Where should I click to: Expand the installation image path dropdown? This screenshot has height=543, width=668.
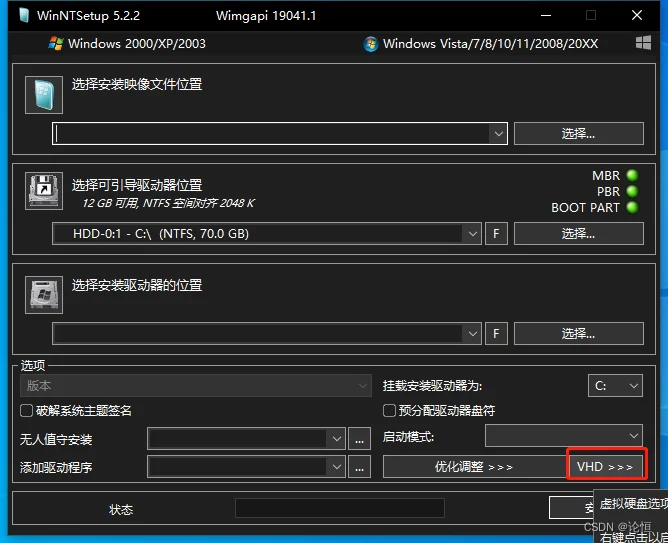498,134
